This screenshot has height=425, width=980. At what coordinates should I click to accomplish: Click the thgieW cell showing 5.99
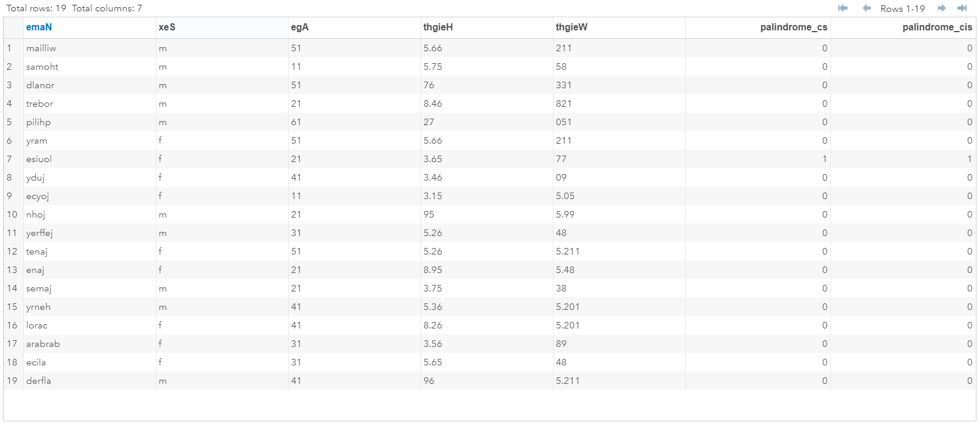(x=565, y=215)
